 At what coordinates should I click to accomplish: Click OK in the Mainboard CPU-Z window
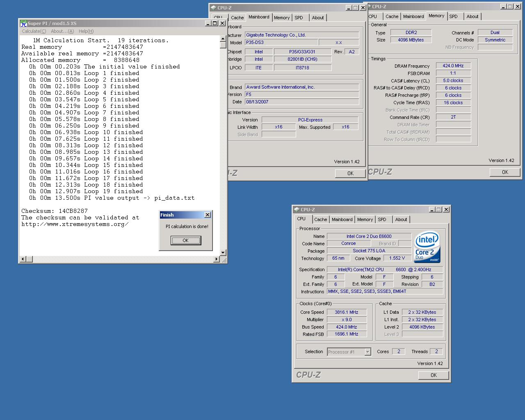click(x=350, y=173)
